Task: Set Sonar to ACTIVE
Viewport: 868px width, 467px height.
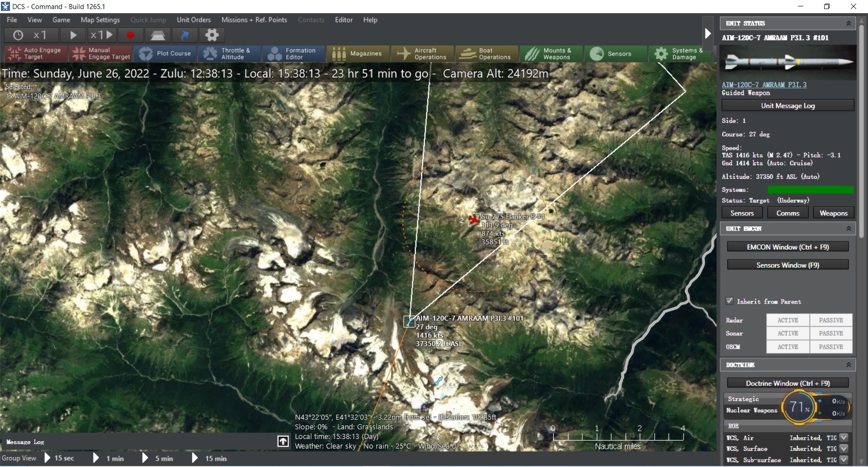Action: click(788, 333)
